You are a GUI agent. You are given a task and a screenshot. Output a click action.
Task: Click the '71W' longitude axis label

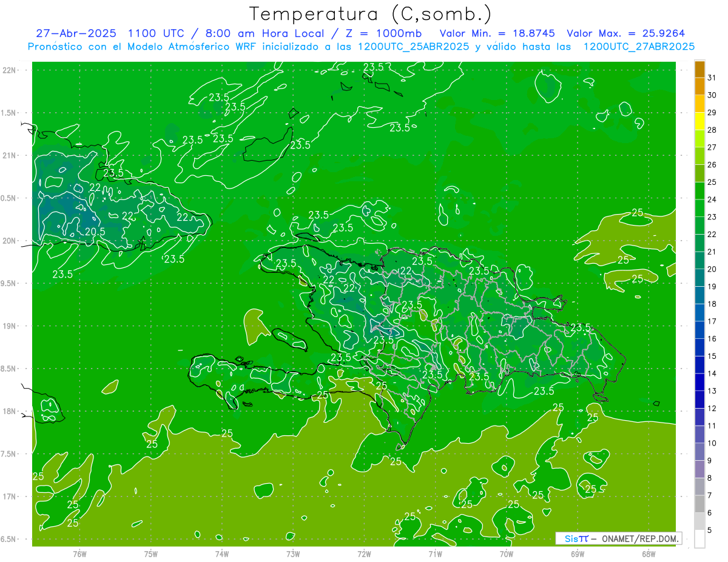(x=435, y=554)
